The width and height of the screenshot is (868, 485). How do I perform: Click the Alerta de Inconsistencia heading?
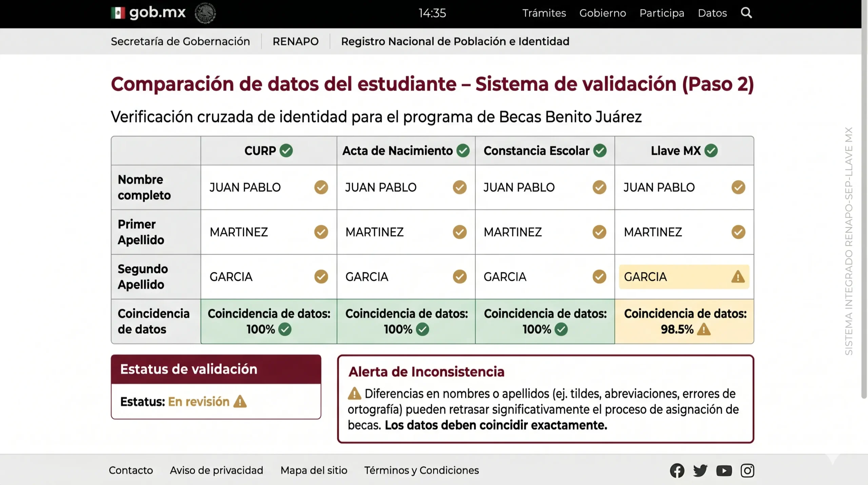coord(426,372)
